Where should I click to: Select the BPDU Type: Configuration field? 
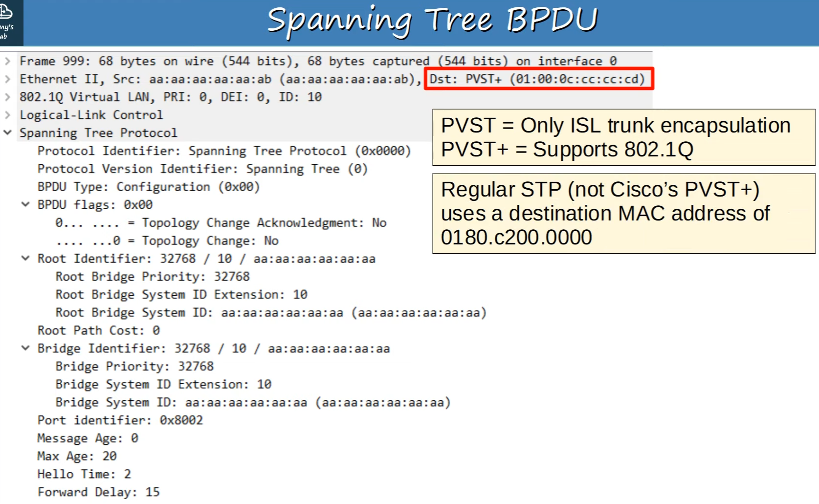click(x=149, y=187)
